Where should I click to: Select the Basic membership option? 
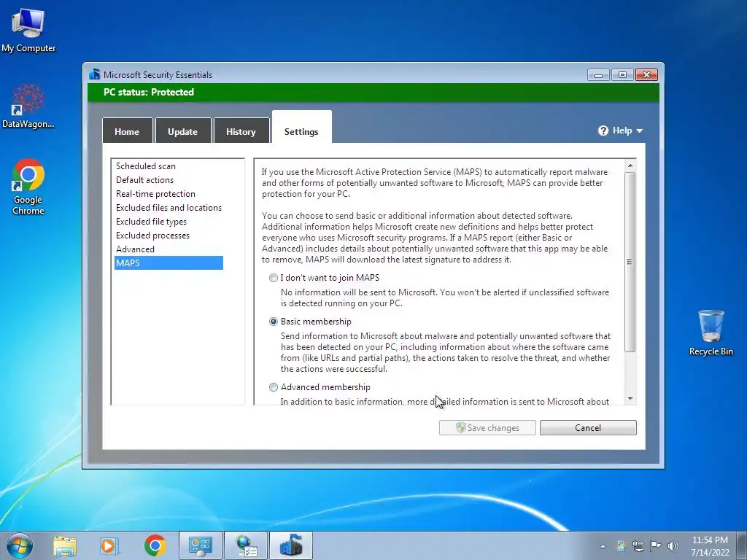pos(273,322)
